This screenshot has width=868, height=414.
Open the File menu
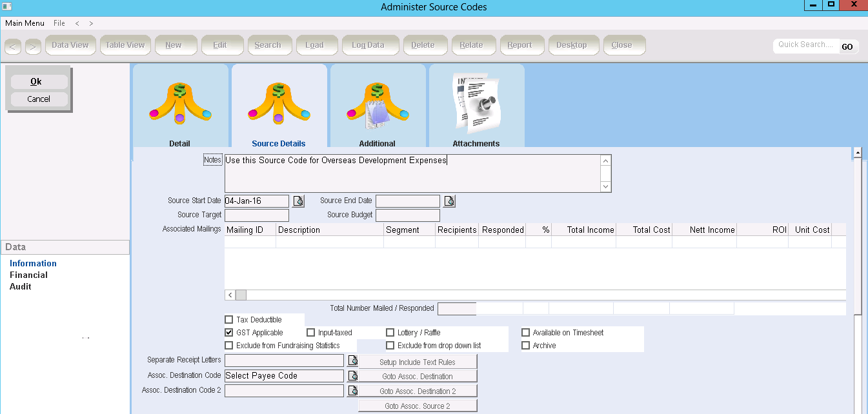(59, 23)
